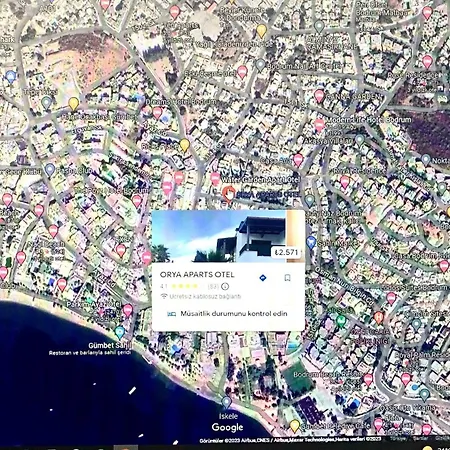
Task: Click the ₺2.571 price badge
Action: (x=286, y=252)
